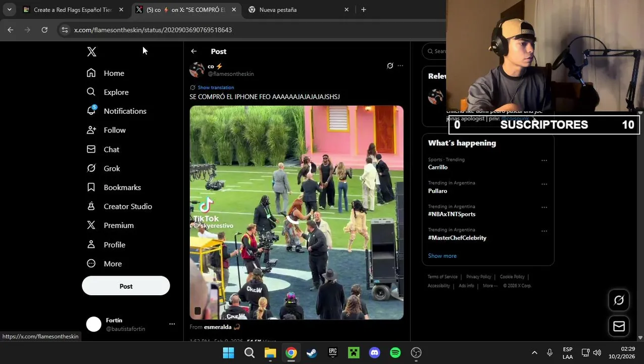
Task: Open floating Grok button
Action: (619, 300)
